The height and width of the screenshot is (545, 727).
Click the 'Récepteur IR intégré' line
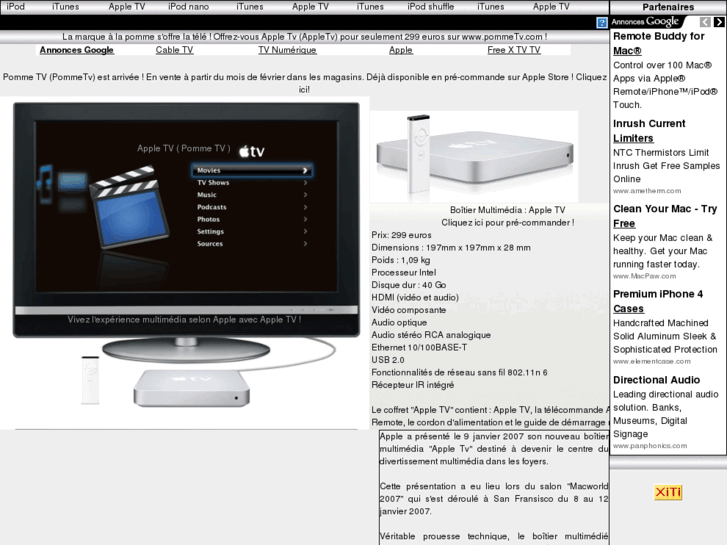click(x=413, y=385)
